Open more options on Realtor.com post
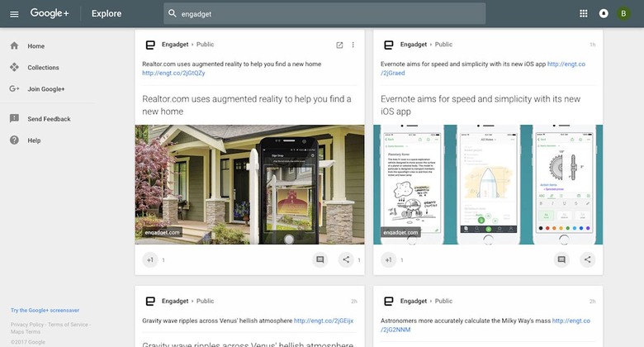 click(x=353, y=45)
